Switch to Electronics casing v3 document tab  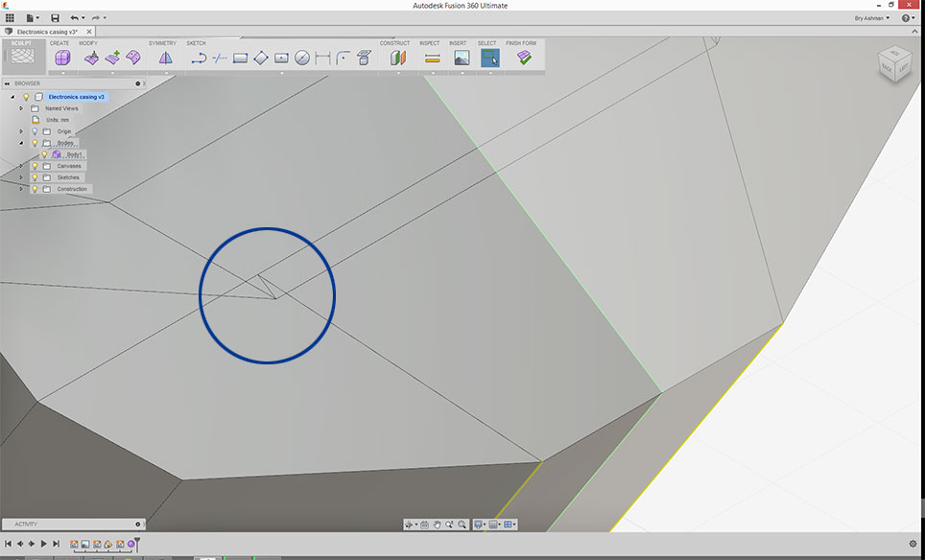click(x=47, y=32)
